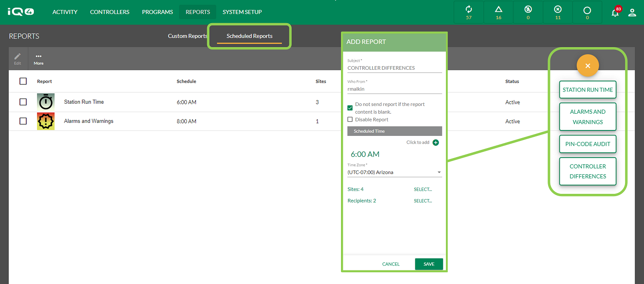Viewport: 644px width, 284px height.
Task: Click SELECT next to Recipients: 2
Action: click(x=423, y=201)
